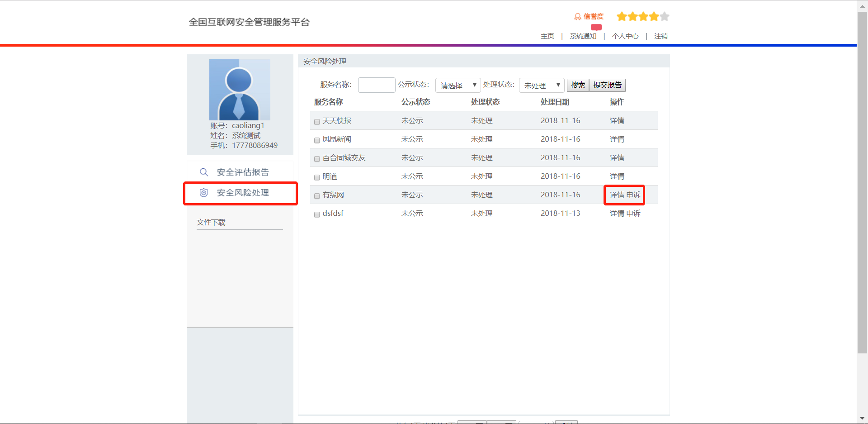
Task: Open 详情 for 明道
Action: [617, 176]
